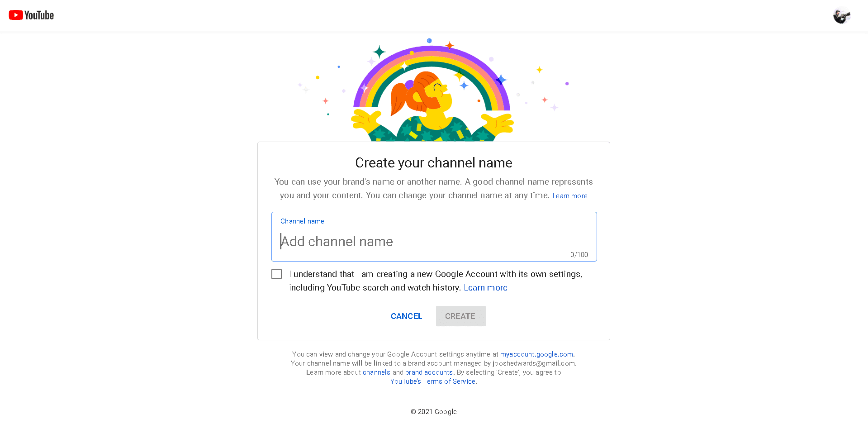This screenshot has height=424, width=868.
Task: Click the 'Channel name' field label
Action: (302, 221)
